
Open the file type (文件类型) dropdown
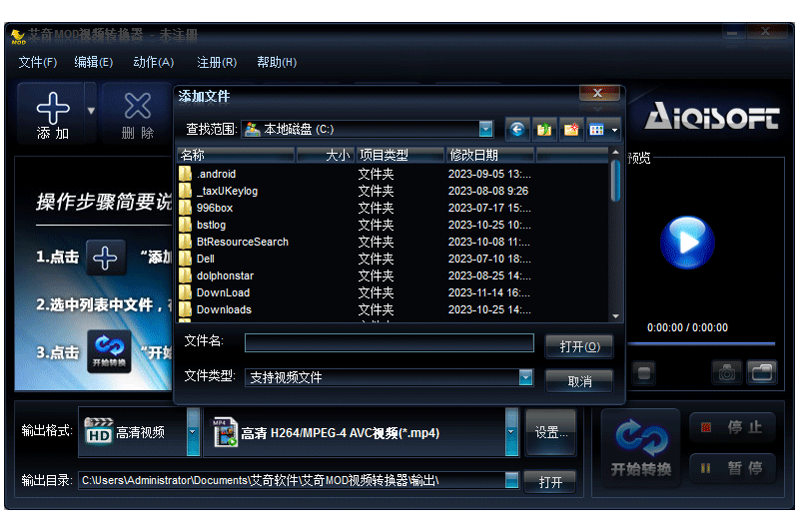tap(526, 377)
